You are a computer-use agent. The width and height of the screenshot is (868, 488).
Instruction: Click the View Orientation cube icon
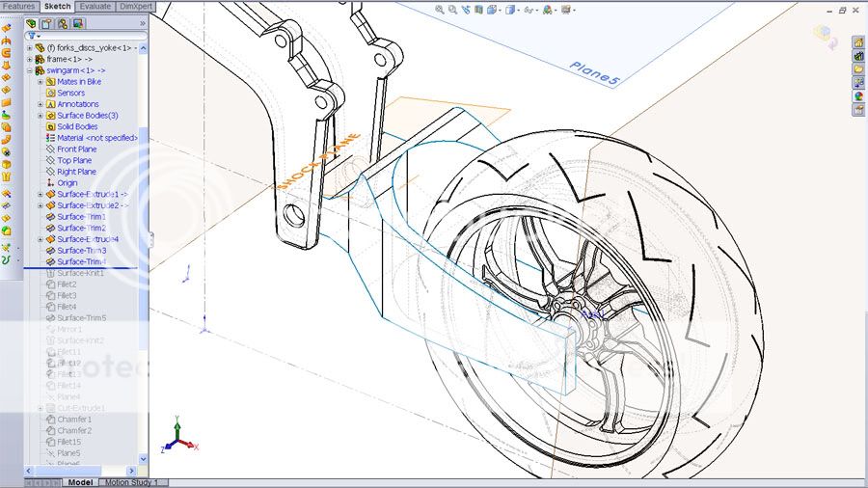pos(491,10)
